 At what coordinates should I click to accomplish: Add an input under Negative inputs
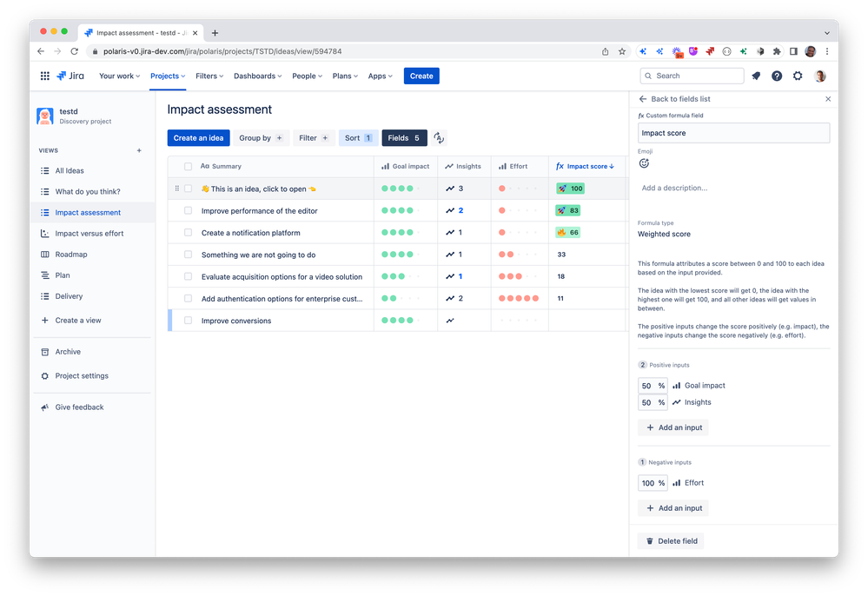673,508
